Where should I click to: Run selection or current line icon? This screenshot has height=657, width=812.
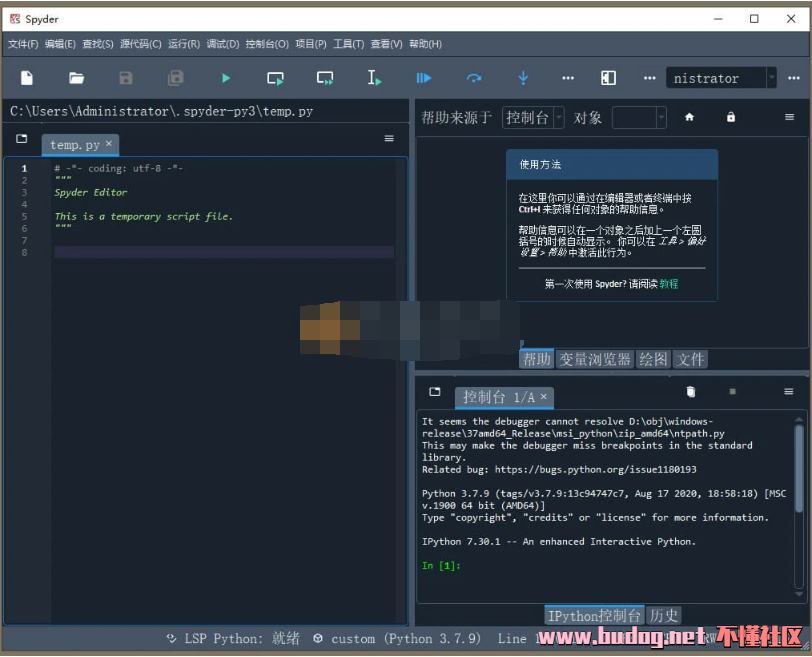374,78
